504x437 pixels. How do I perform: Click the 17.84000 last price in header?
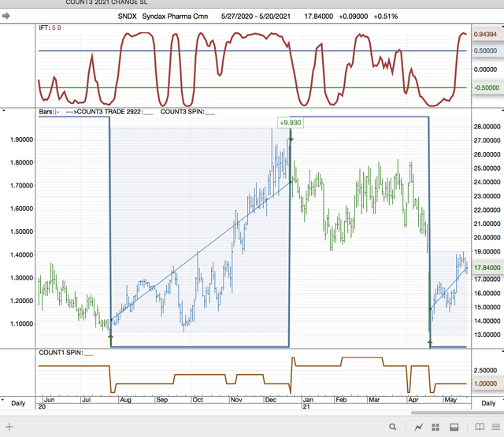(318, 16)
